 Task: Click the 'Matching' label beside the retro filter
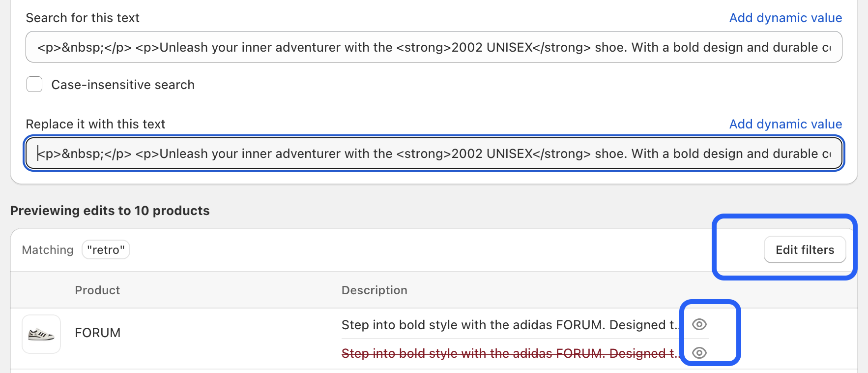click(48, 250)
